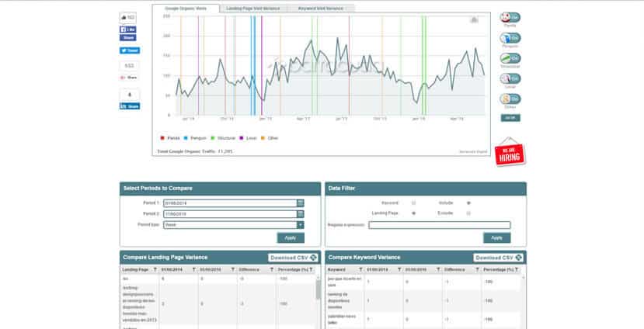This screenshot has width=644, height=329.
Task: Download CSV for Keyword Variance
Action: pos(499,258)
